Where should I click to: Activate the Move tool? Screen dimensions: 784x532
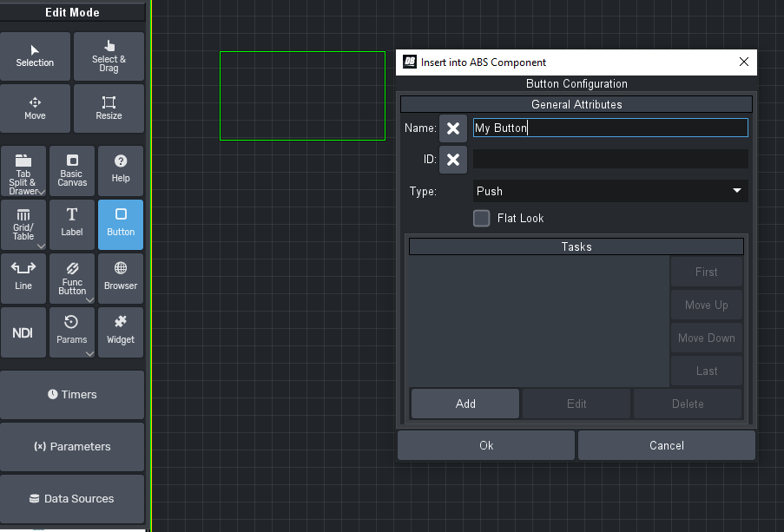pos(35,108)
